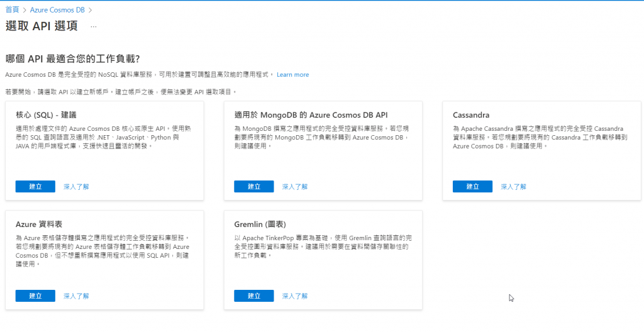Viewport: 644px width, 332px height.
Task: Select the 適用於 MongoDB 的 Azure Cosmos DB API title
Action: click(x=311, y=115)
